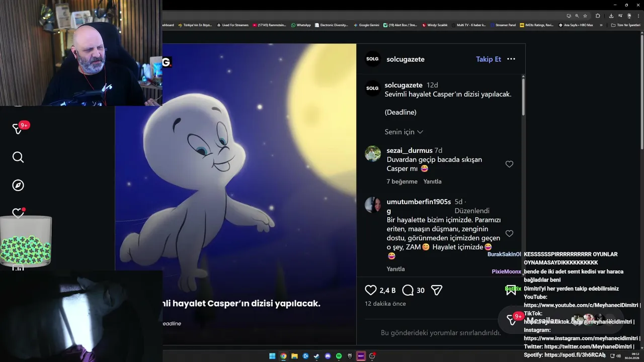Reply to umutumberfin1905s with 'Yanıtla'
The height and width of the screenshot is (362, 644).
[395, 269]
